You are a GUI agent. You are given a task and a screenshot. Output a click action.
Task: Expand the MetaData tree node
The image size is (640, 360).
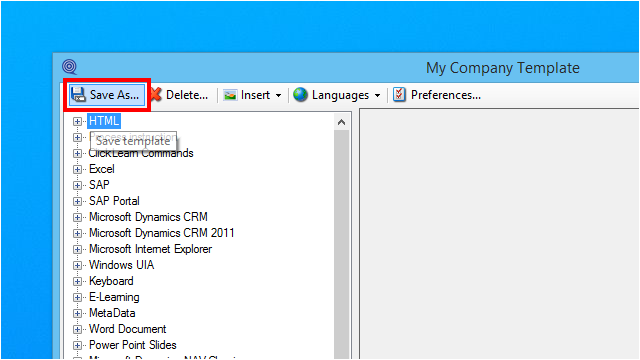(77, 313)
